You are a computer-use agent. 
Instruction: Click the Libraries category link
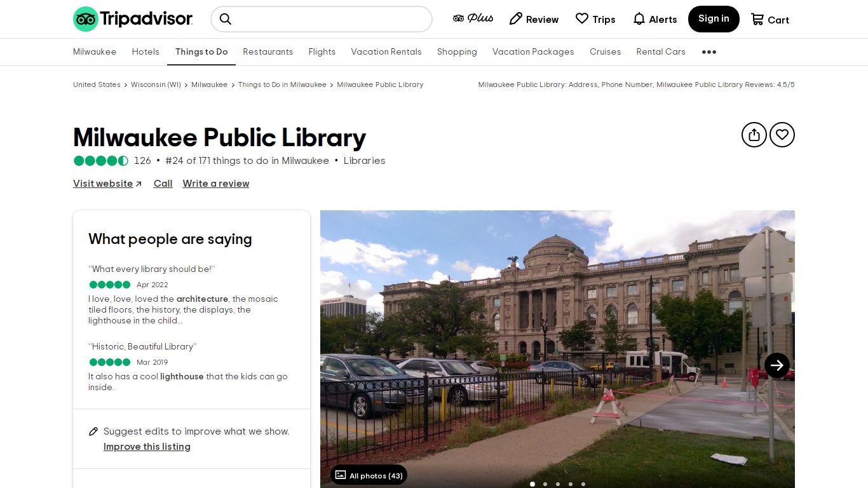[364, 161]
